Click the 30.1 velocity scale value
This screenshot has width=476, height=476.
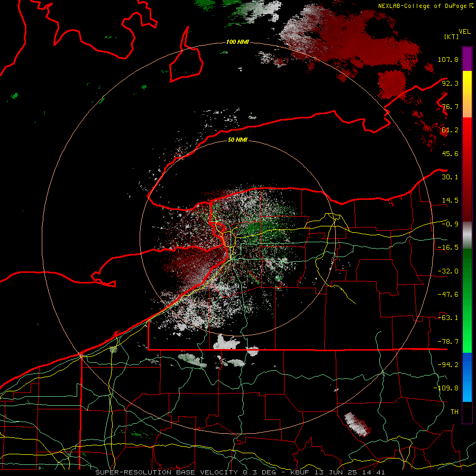pos(450,177)
